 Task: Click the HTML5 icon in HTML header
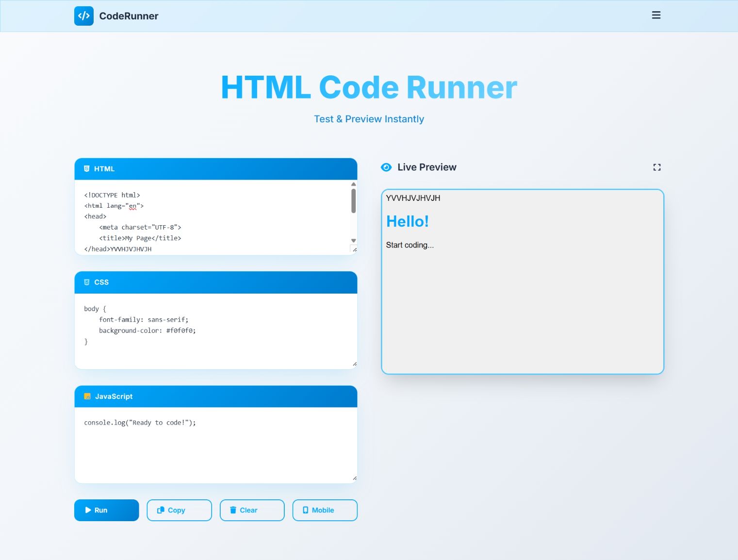click(x=87, y=169)
